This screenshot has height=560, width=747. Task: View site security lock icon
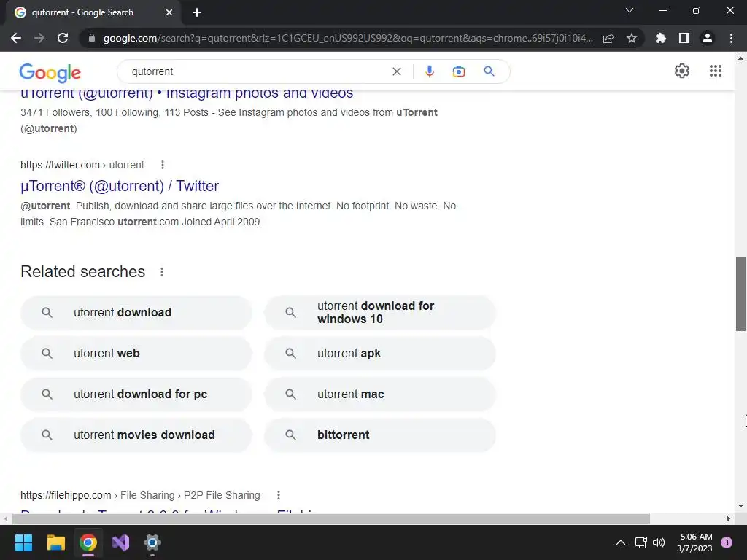92,38
